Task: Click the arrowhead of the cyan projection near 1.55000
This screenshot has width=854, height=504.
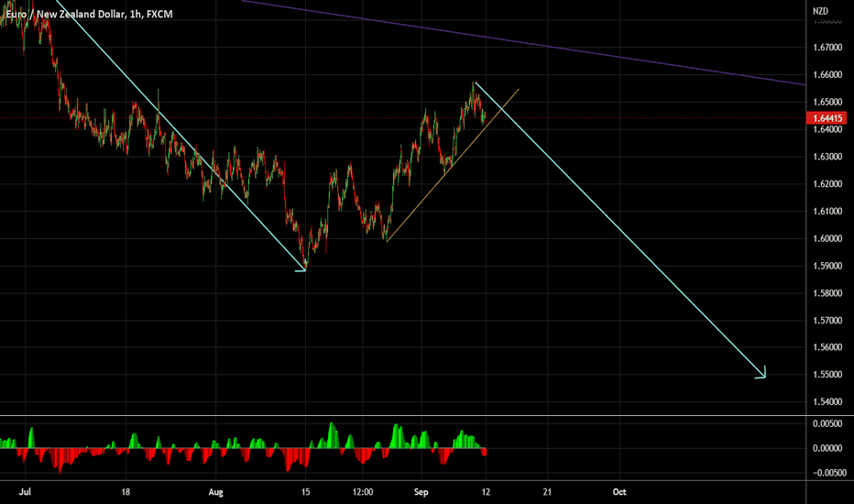Action: (761, 373)
